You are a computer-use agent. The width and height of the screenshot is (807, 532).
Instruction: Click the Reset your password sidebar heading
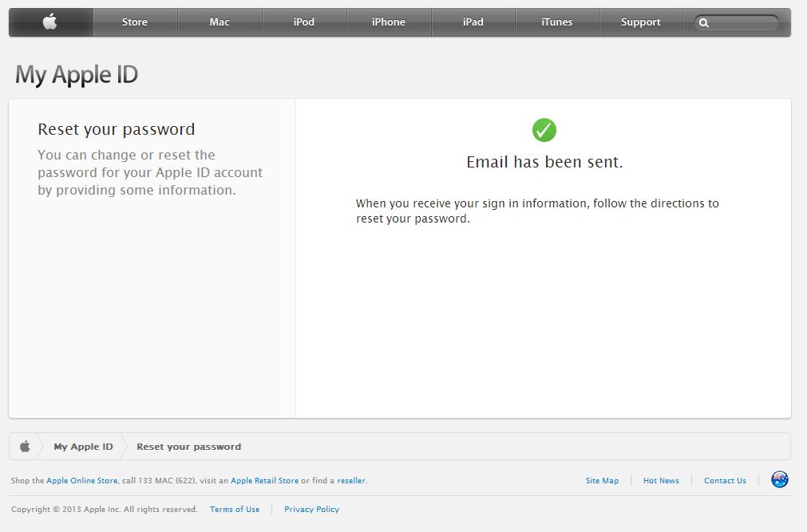[x=117, y=129]
